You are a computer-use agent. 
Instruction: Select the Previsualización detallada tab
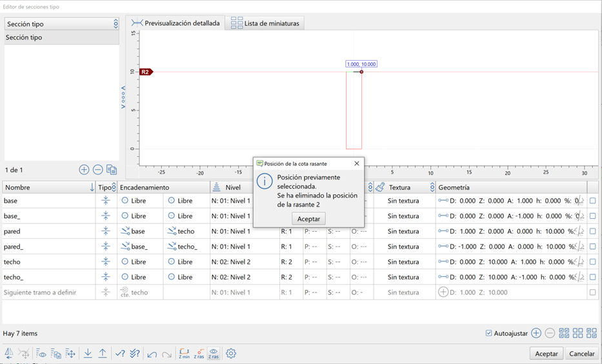click(x=176, y=23)
